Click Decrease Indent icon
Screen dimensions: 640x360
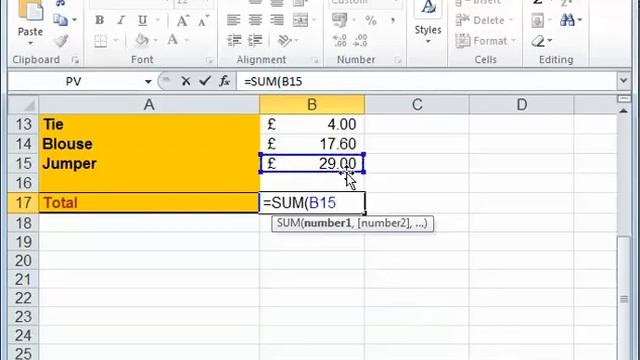point(234,40)
